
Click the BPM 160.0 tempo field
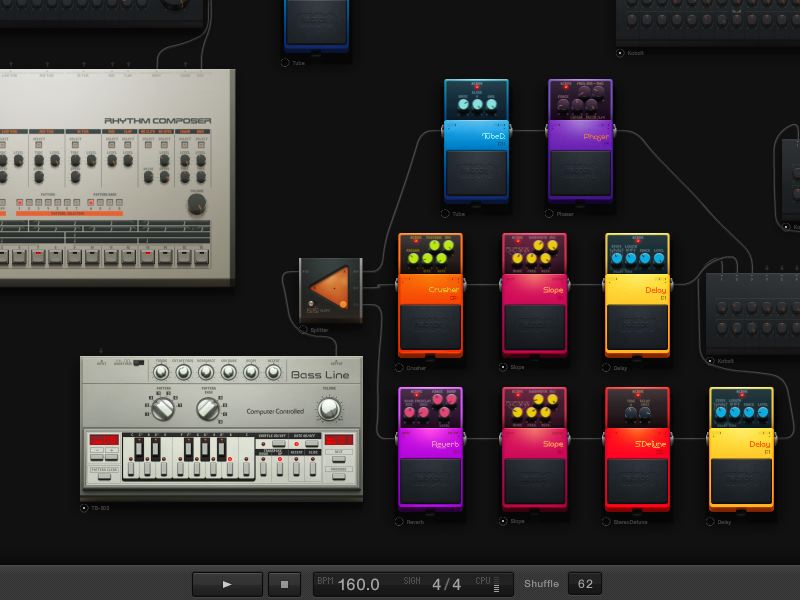359,584
